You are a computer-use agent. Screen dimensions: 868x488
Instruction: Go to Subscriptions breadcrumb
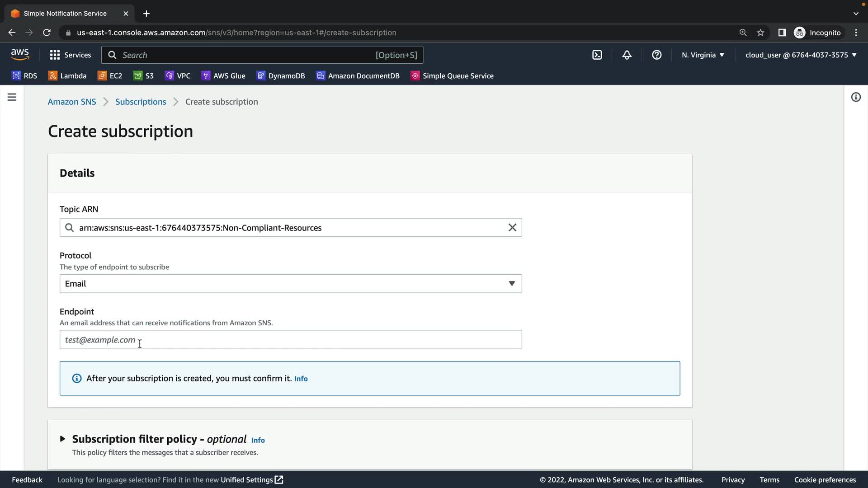(x=141, y=102)
